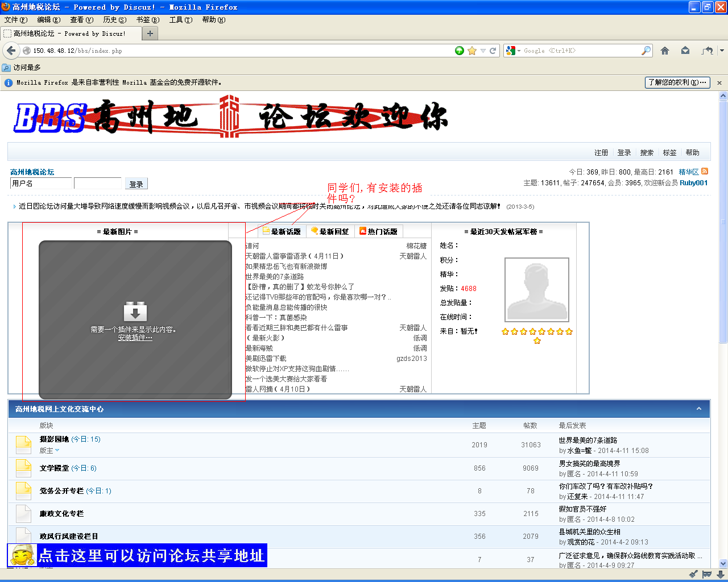Open the 注册 link in the top navigation
Viewport: 728px width, 582px height.
pyautogui.click(x=601, y=152)
